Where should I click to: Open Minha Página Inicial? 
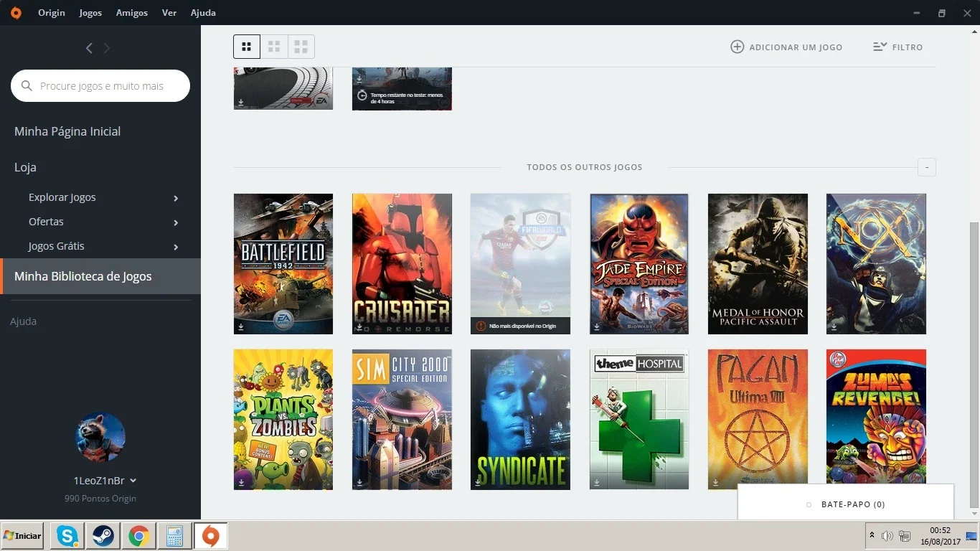(67, 131)
